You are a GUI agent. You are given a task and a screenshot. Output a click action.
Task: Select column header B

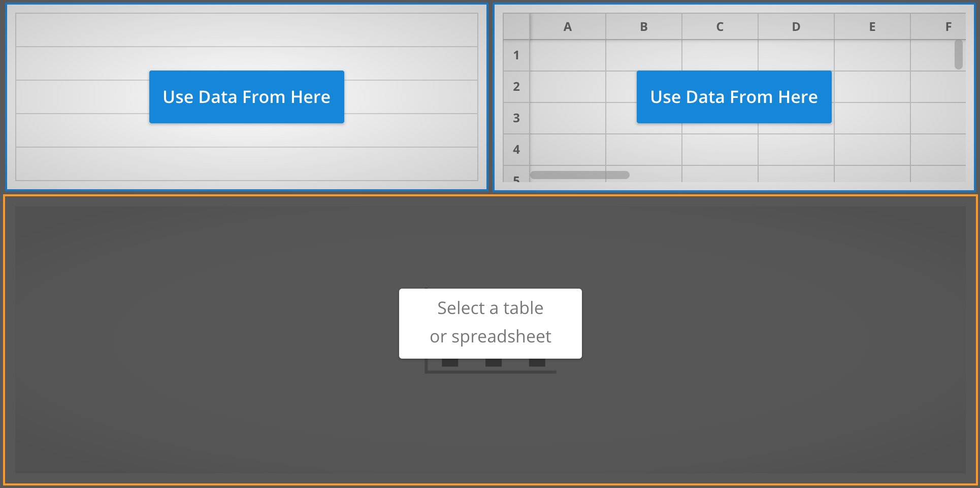643,26
